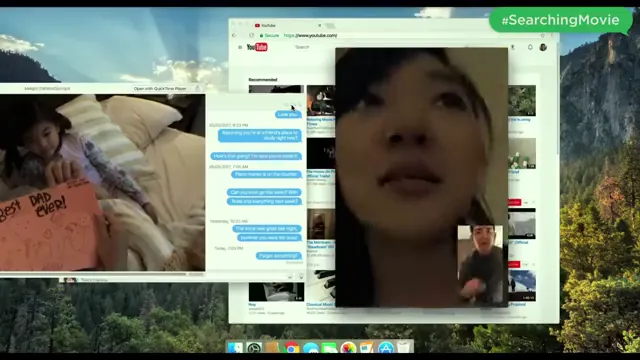The height and width of the screenshot is (360, 640).
Task: Open the Photos app in the dock
Action: coord(348,348)
